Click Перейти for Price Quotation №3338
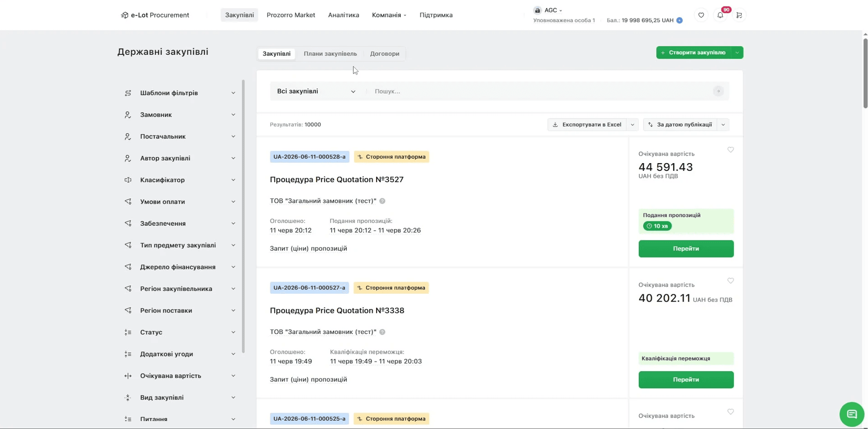 point(686,380)
